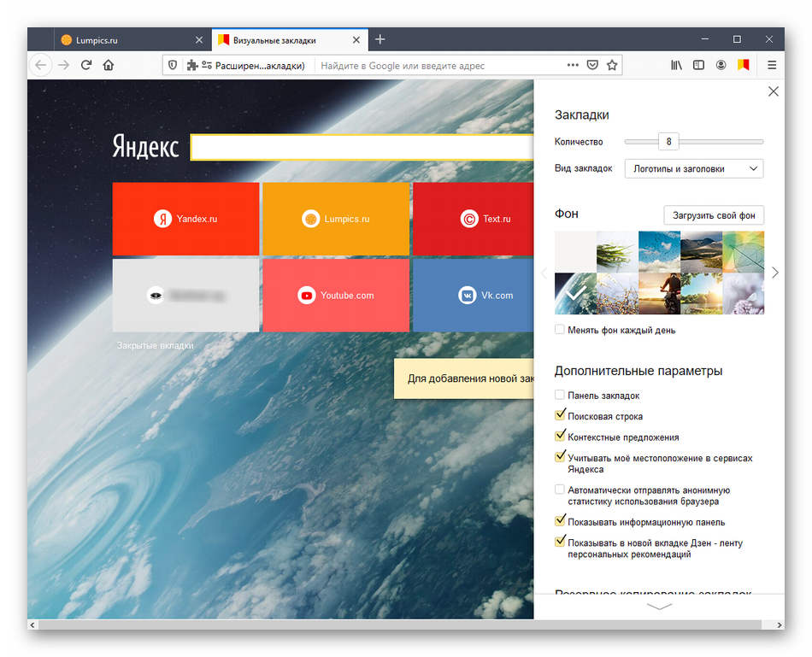Image resolution: width=812 pixels, height=657 pixels.
Task: Open the Firefox hamburger menu
Action: (x=772, y=65)
